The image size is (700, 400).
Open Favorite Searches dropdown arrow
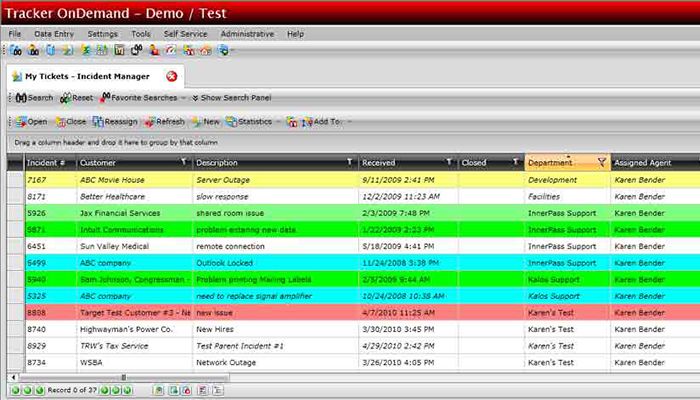pos(183,98)
